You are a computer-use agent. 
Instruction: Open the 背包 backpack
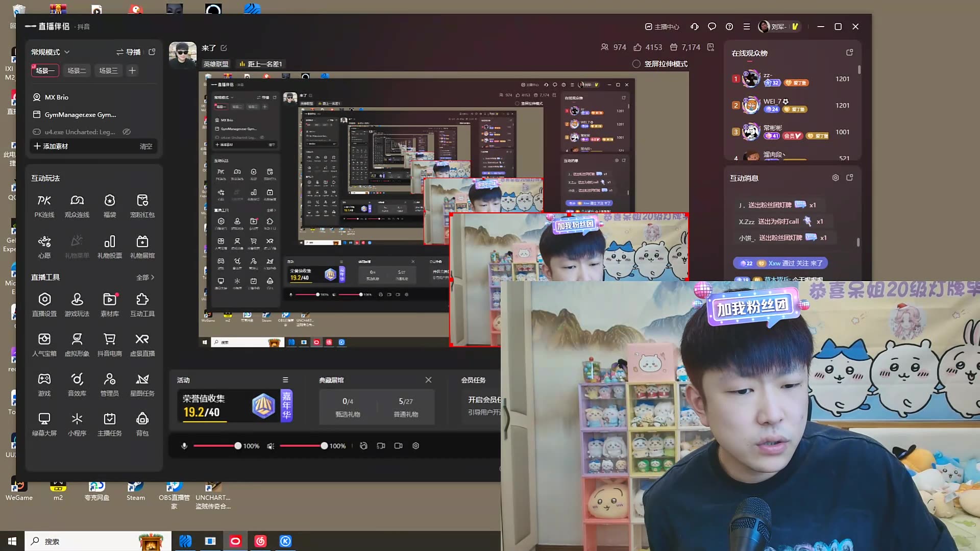142,424
